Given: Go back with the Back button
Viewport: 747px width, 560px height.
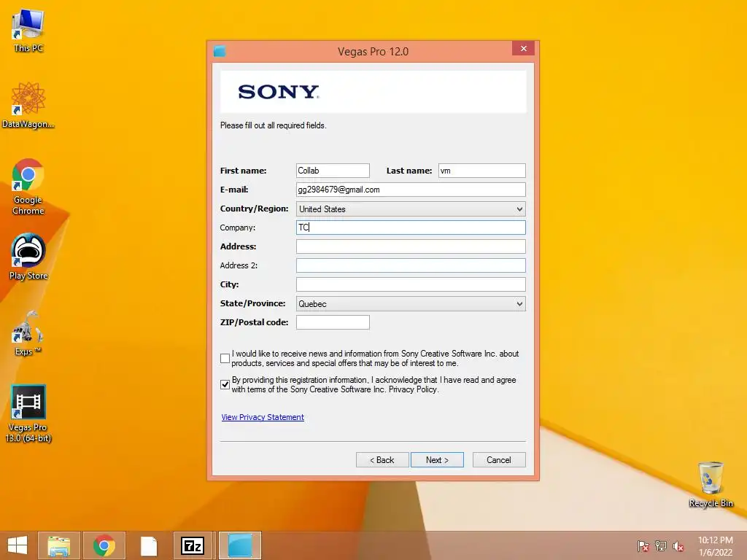Looking at the screenshot, I should [x=382, y=460].
